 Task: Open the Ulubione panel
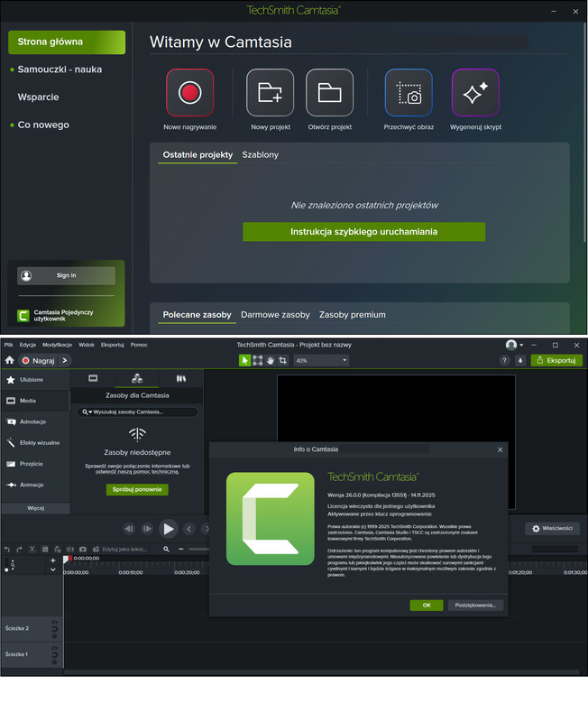pos(35,380)
